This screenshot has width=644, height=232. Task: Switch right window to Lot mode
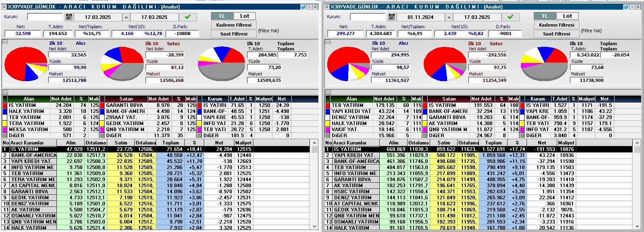pyautogui.click(x=567, y=16)
